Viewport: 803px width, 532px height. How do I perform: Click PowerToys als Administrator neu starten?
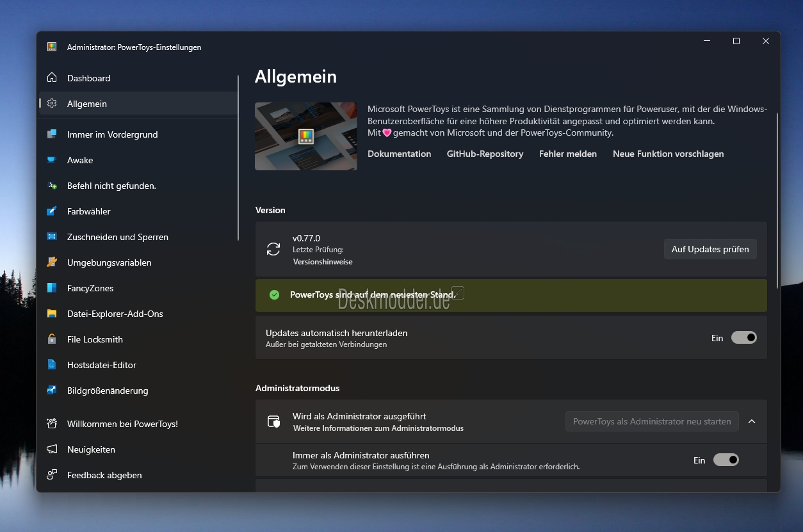tap(652, 421)
